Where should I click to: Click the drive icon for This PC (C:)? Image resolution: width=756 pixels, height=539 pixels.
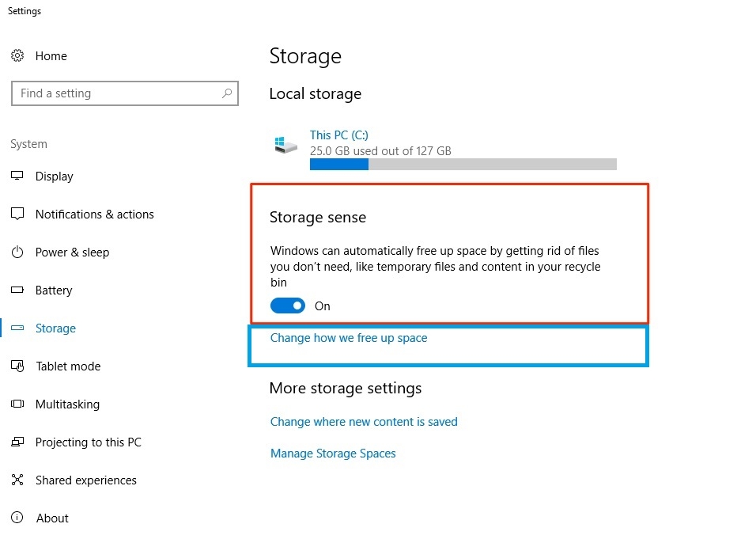[x=285, y=144]
